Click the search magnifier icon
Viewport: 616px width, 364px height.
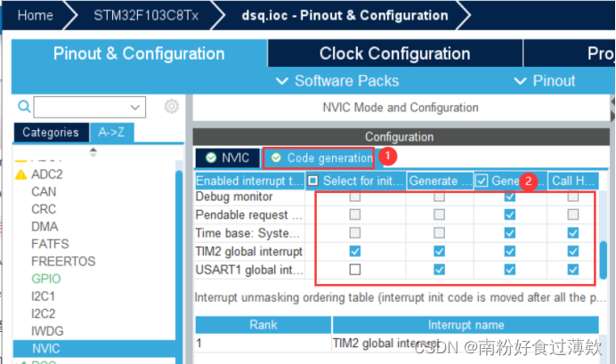24,106
